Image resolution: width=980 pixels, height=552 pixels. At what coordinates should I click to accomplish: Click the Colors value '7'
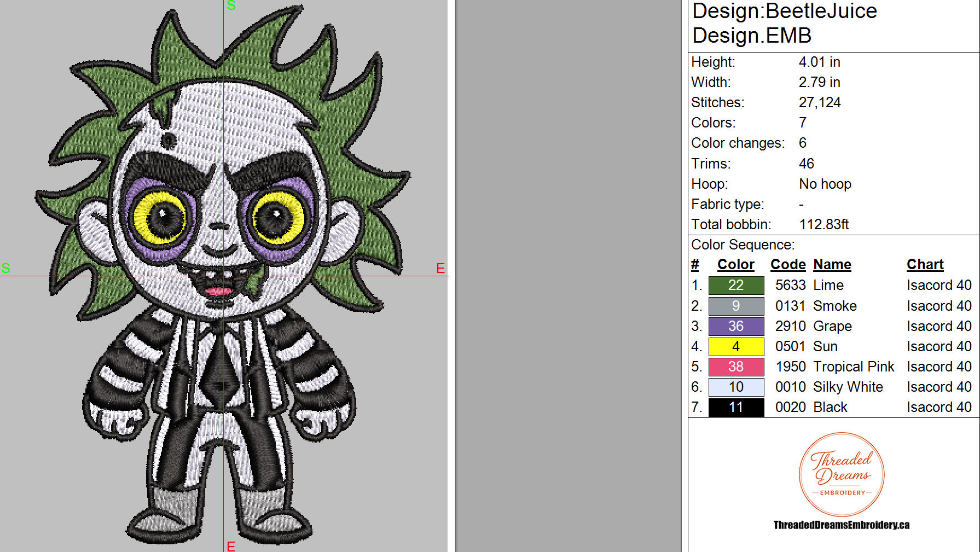point(803,123)
